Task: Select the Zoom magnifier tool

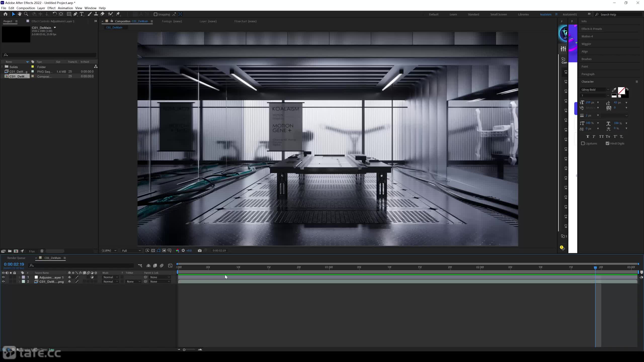Action: [26, 14]
